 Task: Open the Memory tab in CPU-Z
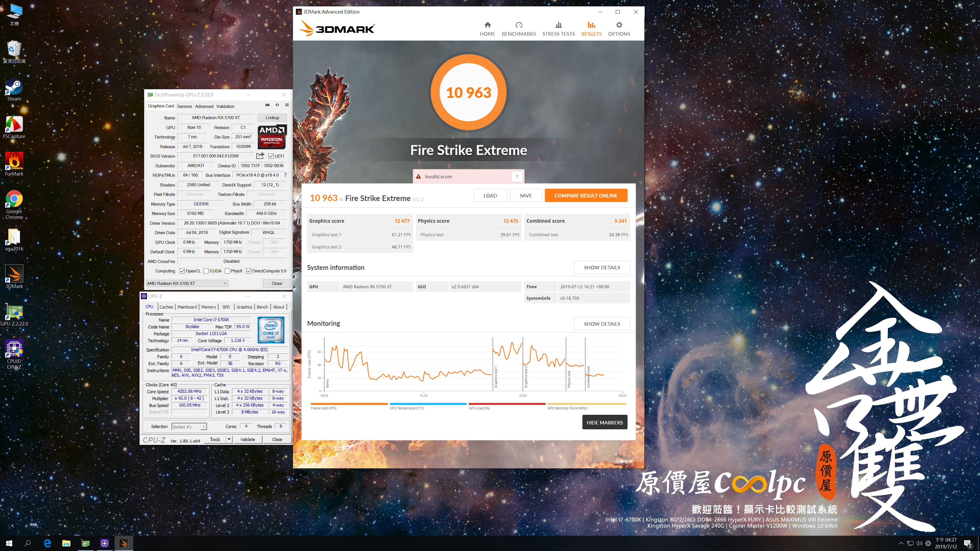pos(209,307)
